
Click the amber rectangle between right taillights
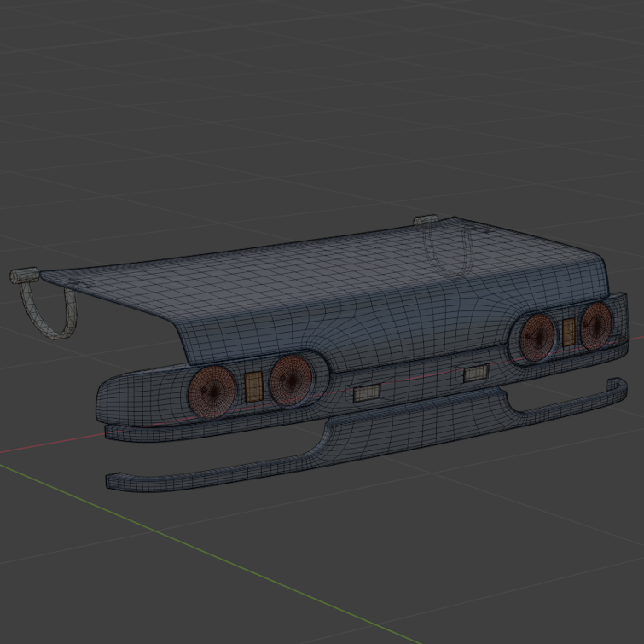click(x=568, y=332)
